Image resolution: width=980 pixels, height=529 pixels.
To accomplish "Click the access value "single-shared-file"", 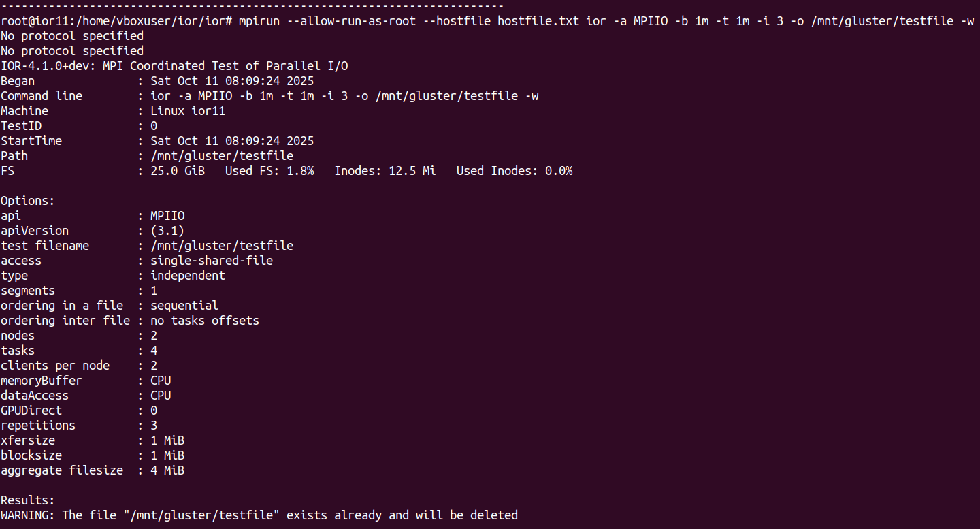I will pyautogui.click(x=212, y=261).
